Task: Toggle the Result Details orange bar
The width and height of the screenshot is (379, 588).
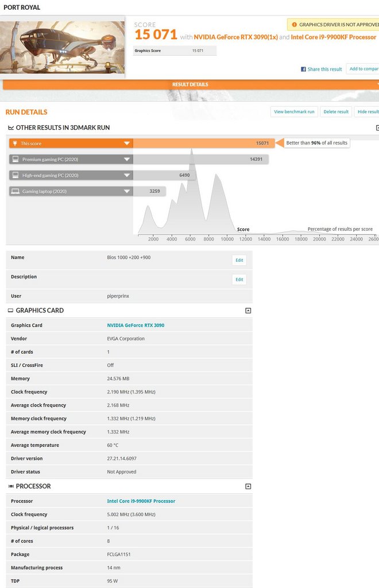Action: tap(190, 84)
